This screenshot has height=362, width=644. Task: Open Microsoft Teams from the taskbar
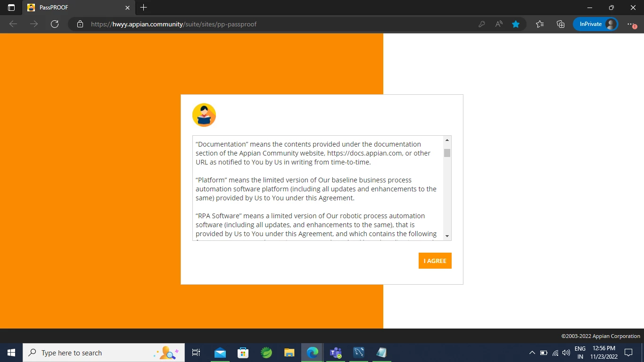tap(336, 353)
